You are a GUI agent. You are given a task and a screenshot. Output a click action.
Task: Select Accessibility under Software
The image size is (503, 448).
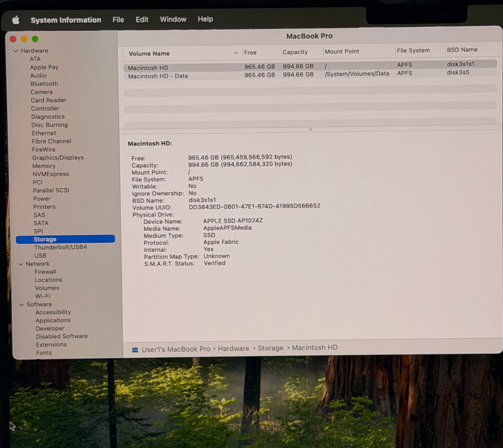(x=53, y=312)
